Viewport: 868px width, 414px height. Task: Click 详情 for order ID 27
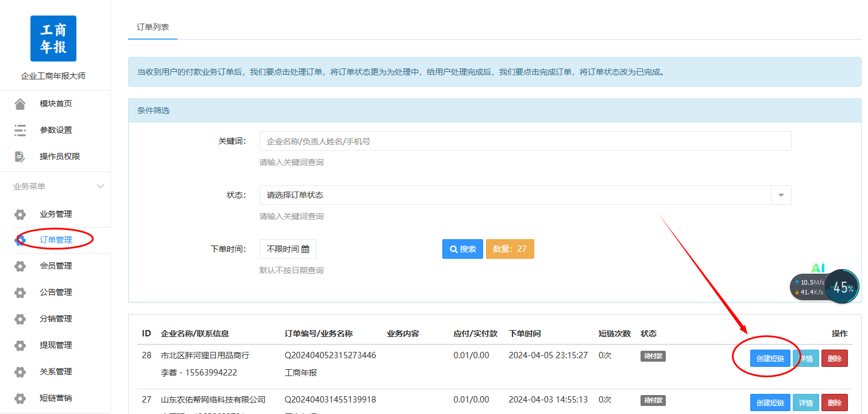point(806,403)
